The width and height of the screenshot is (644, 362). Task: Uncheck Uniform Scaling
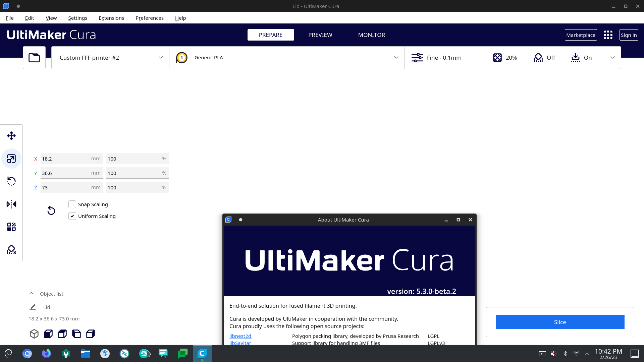72,216
